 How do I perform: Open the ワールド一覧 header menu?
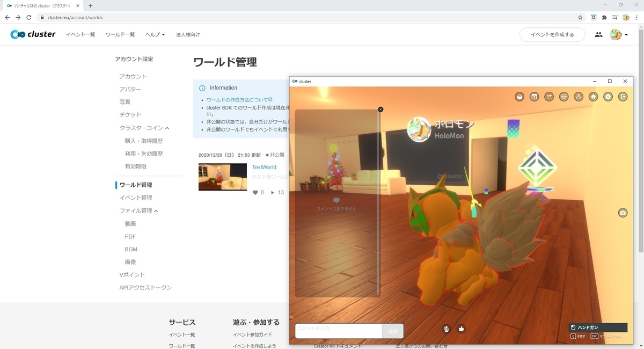pyautogui.click(x=120, y=34)
